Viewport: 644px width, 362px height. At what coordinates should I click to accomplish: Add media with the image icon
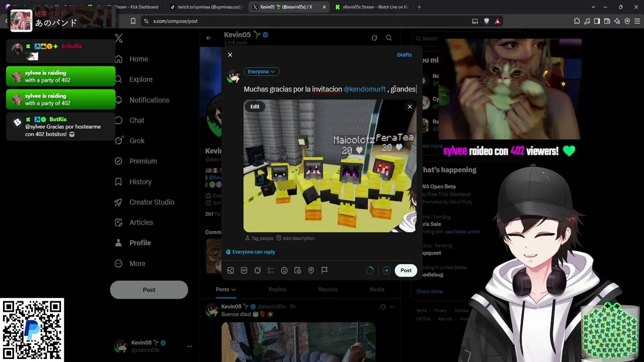coord(230,270)
